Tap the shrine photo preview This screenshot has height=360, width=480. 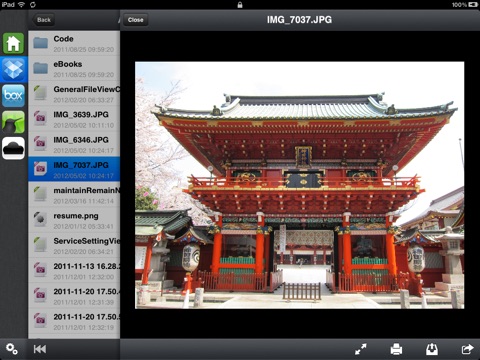pos(299,185)
